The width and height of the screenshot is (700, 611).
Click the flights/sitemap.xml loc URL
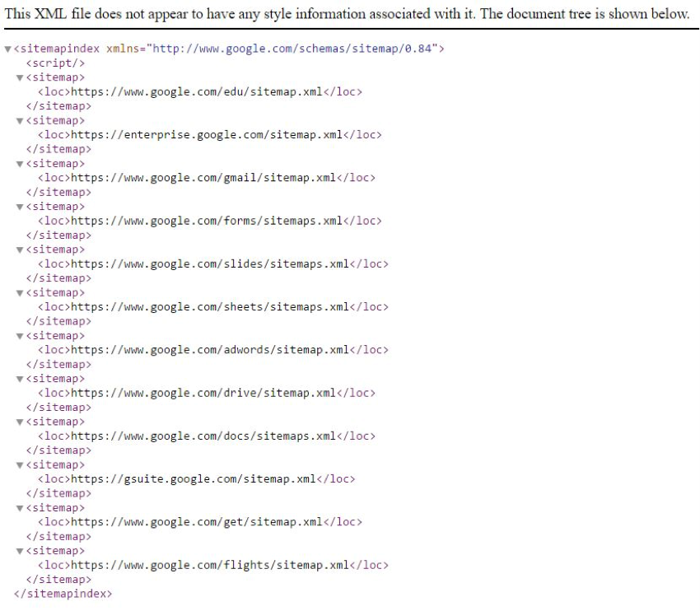(x=210, y=565)
